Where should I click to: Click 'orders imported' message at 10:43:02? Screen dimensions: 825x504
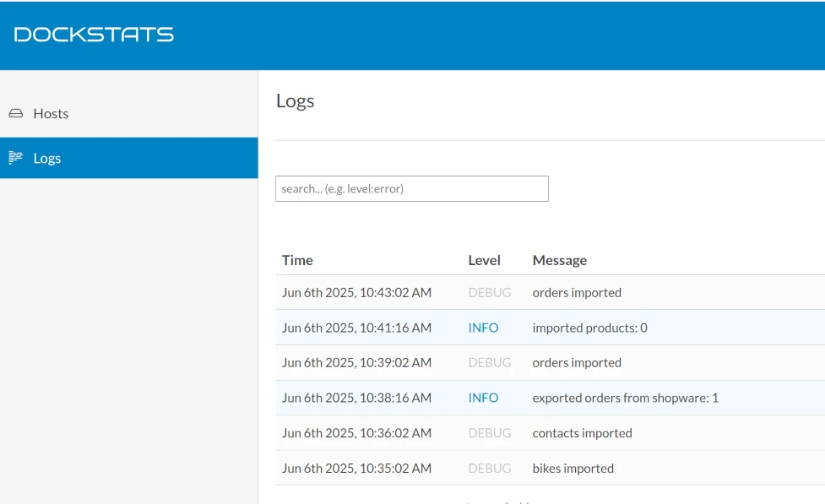577,292
